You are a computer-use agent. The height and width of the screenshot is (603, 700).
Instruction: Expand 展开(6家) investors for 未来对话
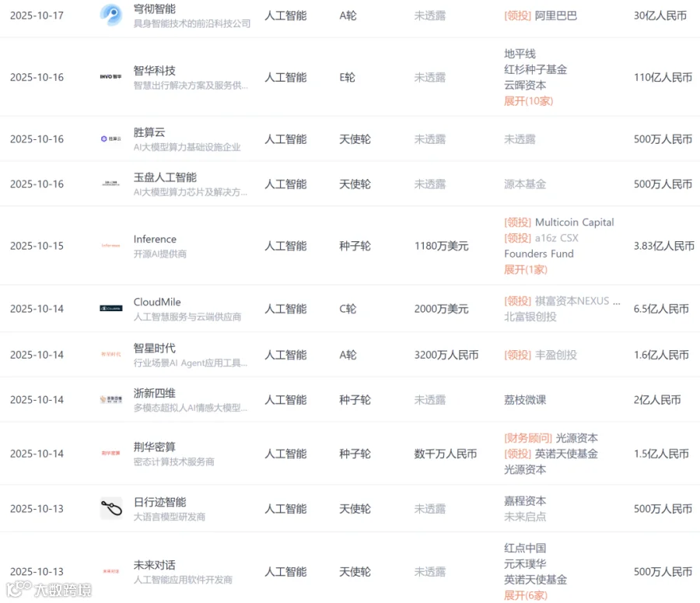tap(526, 595)
